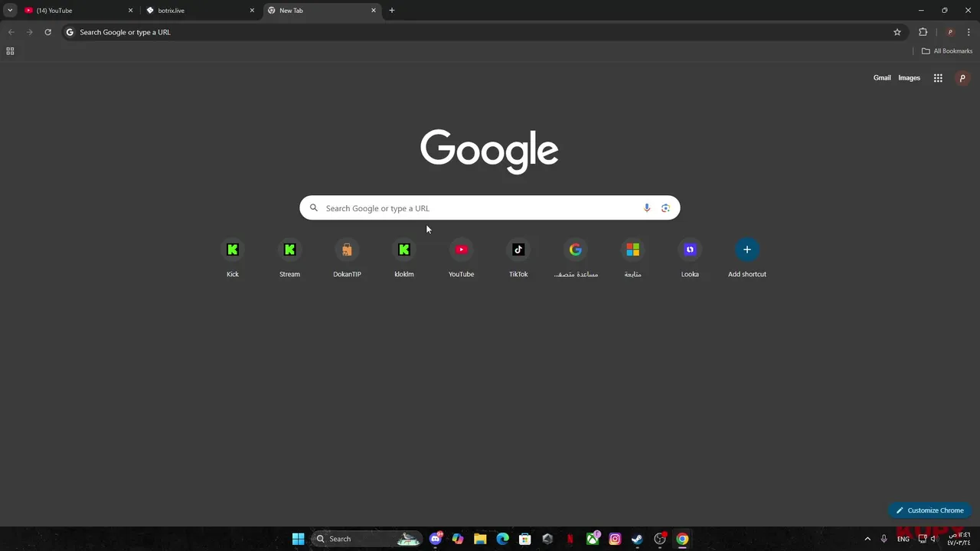Click the Chrome icon in the taskbar
This screenshot has height=551, width=980.
click(x=682, y=539)
